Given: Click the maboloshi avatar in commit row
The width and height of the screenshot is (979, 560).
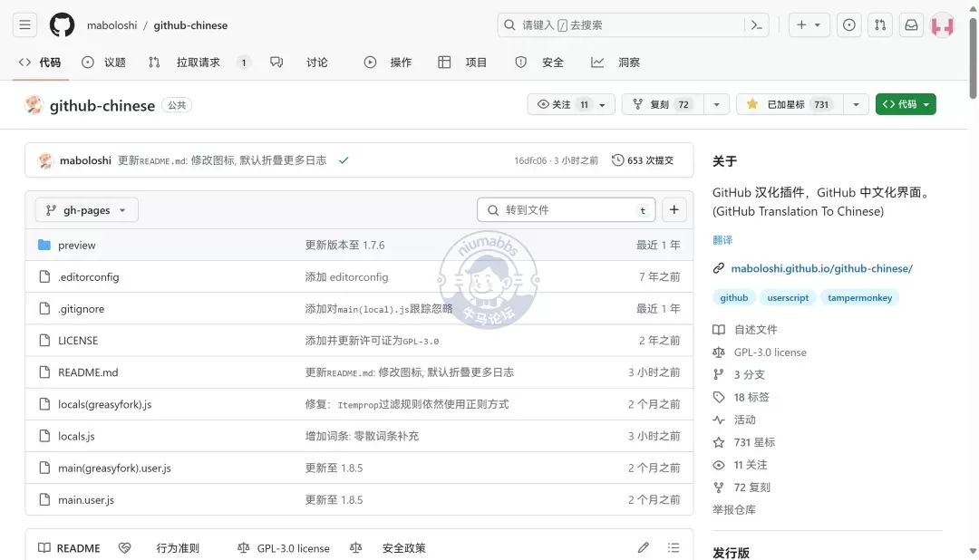Looking at the screenshot, I should point(45,160).
